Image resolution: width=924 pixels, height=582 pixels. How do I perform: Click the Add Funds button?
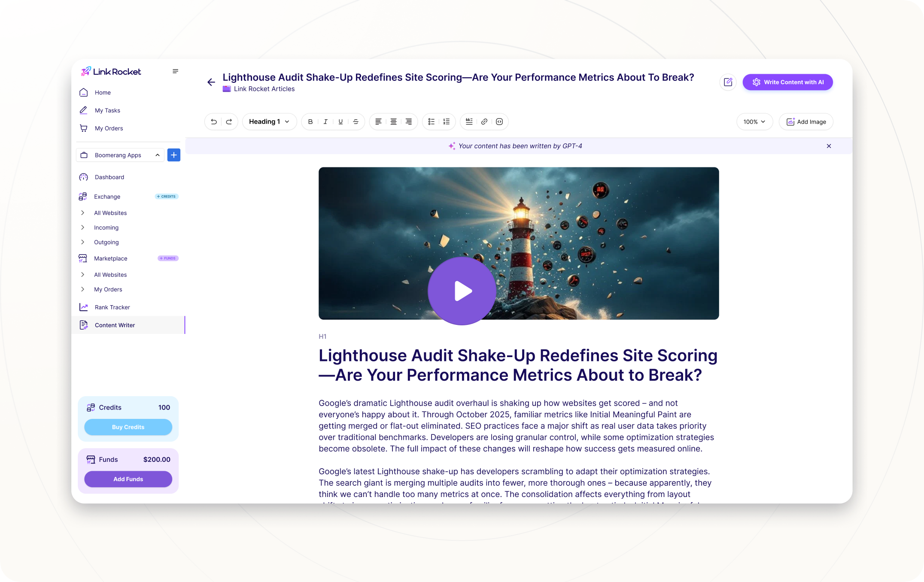[x=128, y=479]
